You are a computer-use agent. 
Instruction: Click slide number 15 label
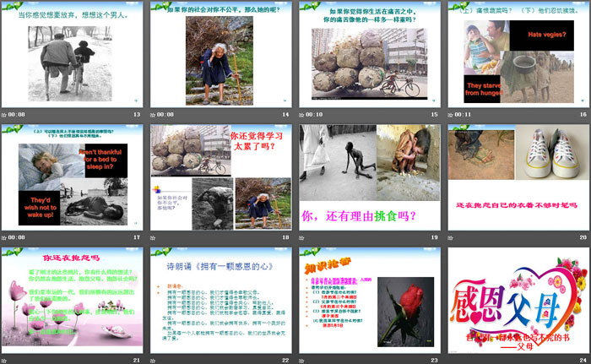pos(435,114)
